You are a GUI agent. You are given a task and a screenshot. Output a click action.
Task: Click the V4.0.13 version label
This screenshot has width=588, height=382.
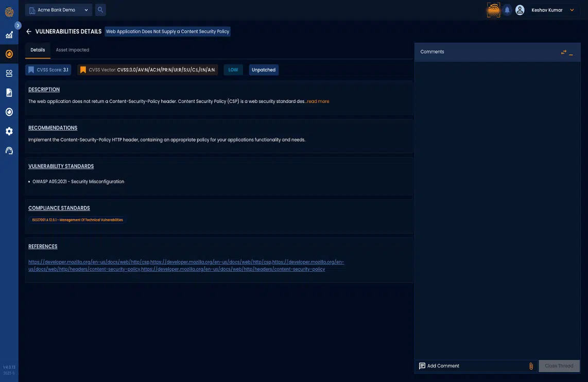(9, 368)
